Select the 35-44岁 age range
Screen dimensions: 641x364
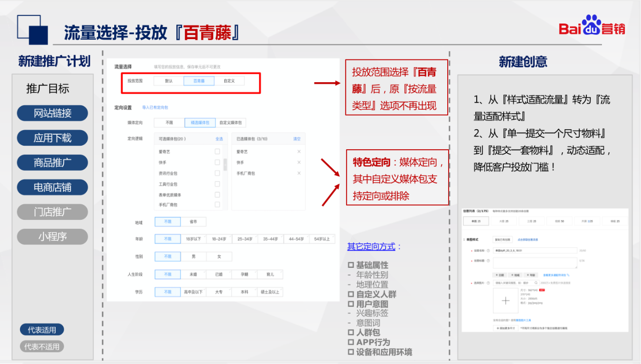(x=271, y=239)
